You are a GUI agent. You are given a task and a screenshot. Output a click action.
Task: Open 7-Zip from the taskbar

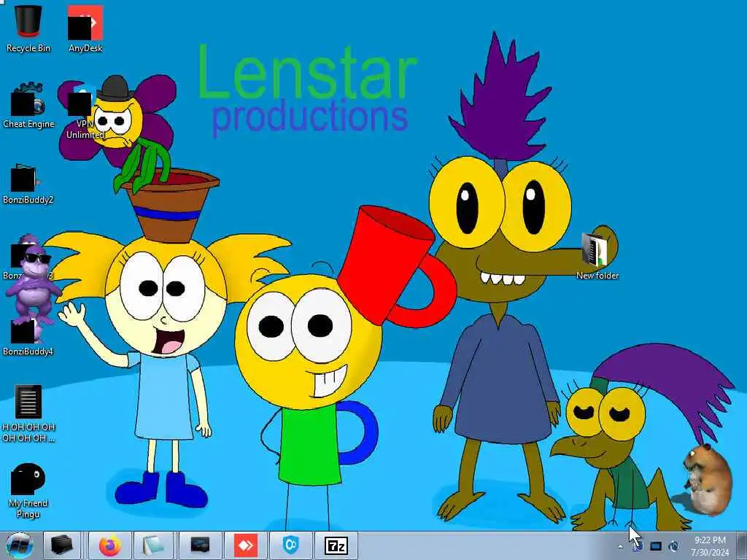tap(336, 545)
